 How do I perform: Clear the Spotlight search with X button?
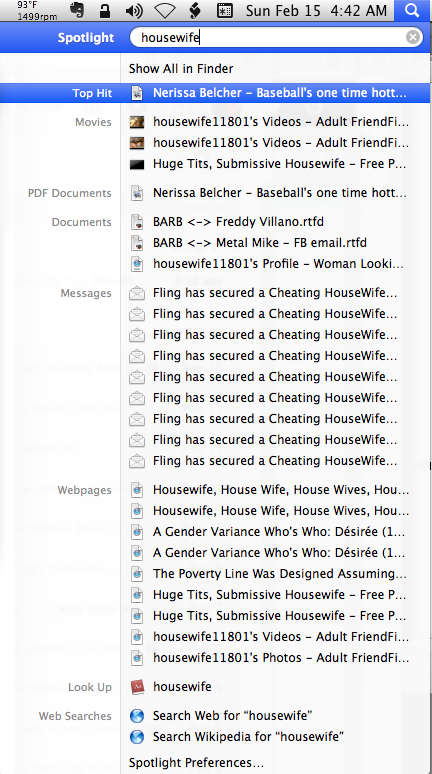click(413, 37)
